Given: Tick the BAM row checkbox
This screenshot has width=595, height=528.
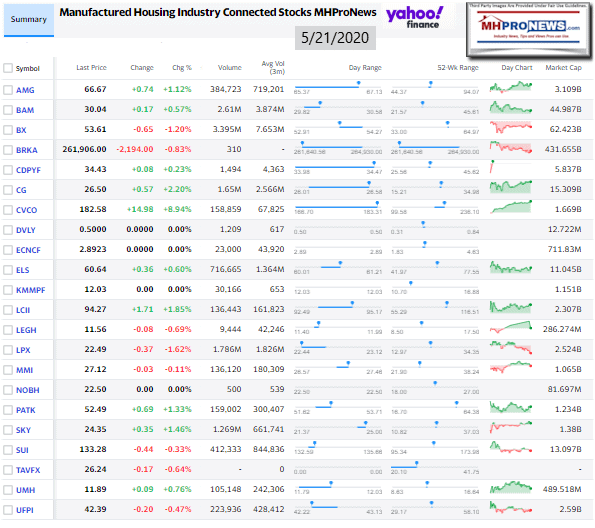Looking at the screenshot, I should click(8, 110).
